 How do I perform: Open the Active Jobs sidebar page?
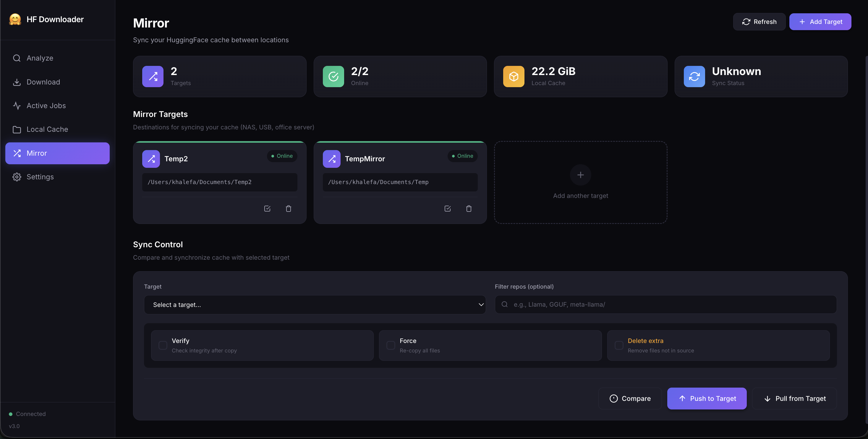[x=46, y=106]
